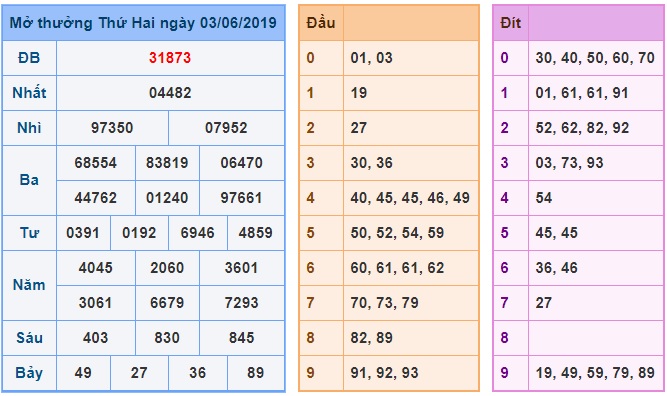Click the digit 2 label in Đầu table
The width and height of the screenshot is (667, 396).
pos(311,128)
